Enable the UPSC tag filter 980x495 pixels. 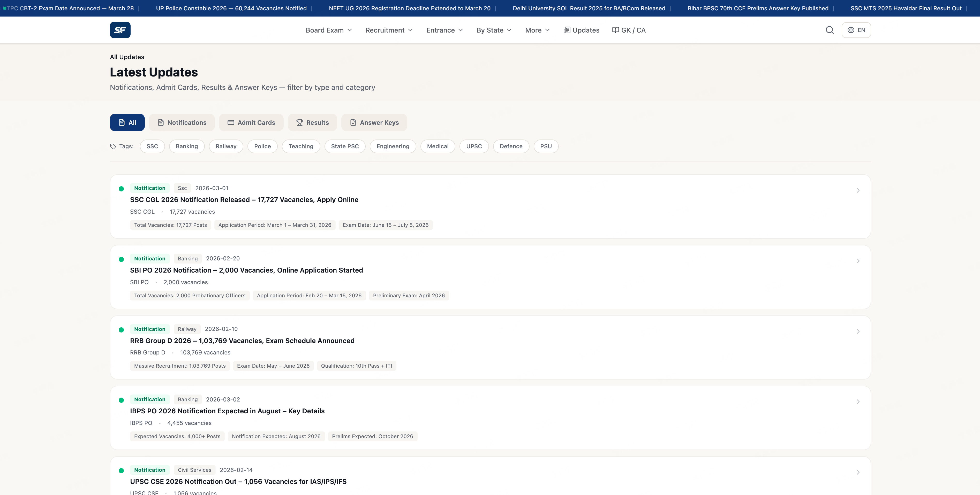point(474,146)
